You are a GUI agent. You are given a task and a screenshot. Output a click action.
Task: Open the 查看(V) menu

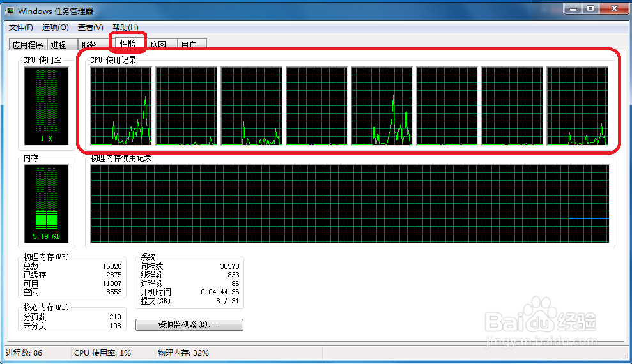coord(90,27)
